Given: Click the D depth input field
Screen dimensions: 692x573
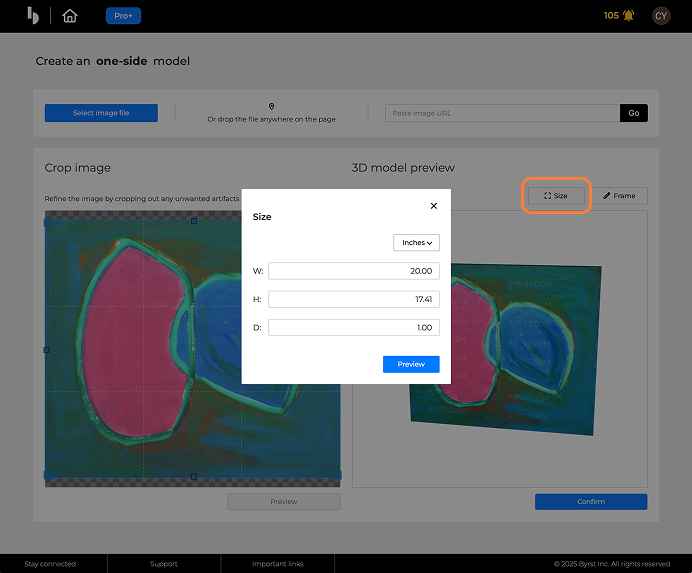Looking at the screenshot, I should (x=354, y=327).
